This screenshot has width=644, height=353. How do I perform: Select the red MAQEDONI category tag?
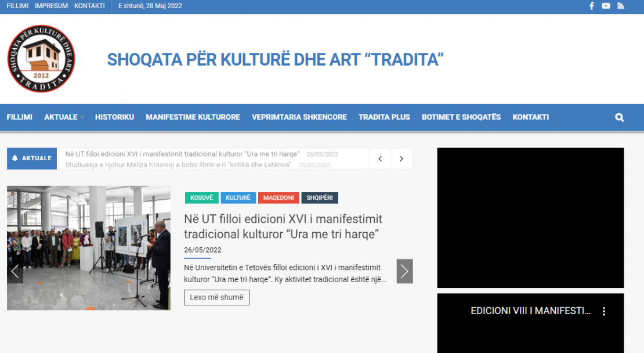[277, 198]
